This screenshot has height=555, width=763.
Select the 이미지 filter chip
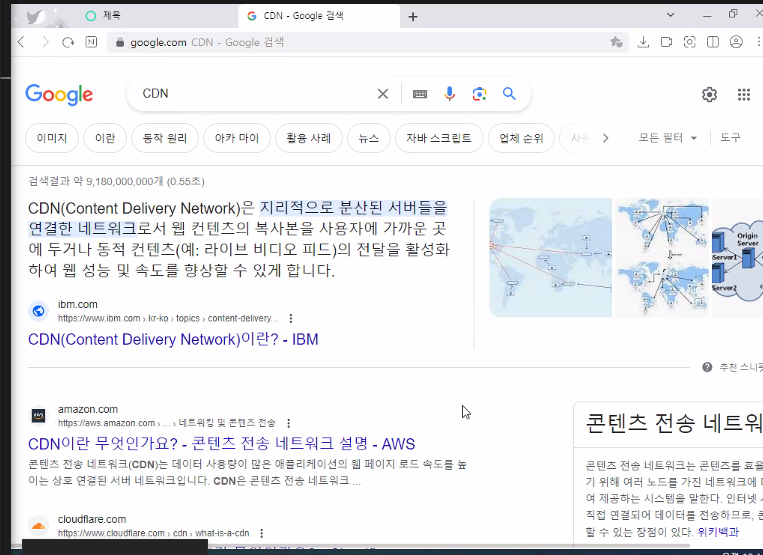pyautogui.click(x=52, y=138)
